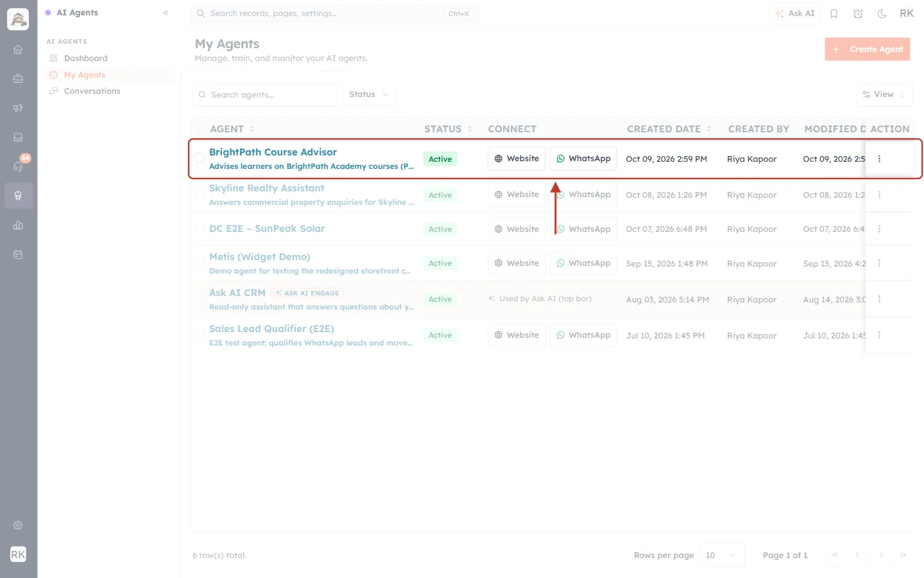Collapse the AI Agents sidebar panel

click(166, 13)
